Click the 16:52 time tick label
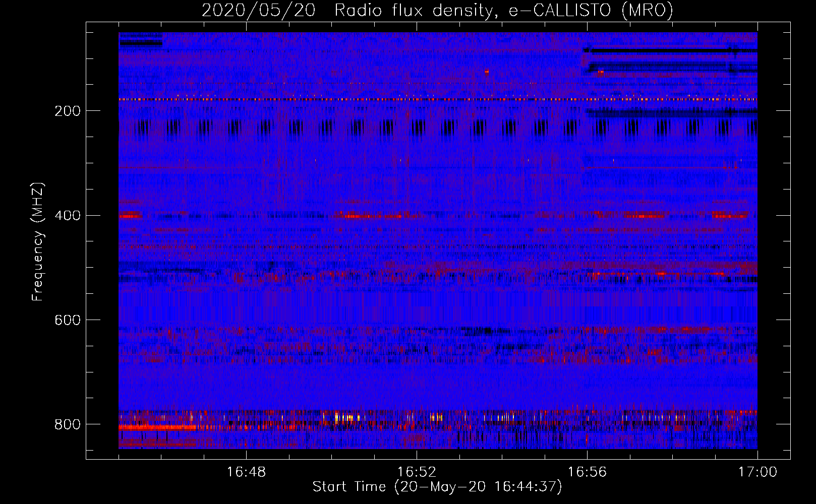Viewport: 816px width, 504px height. pyautogui.click(x=417, y=472)
